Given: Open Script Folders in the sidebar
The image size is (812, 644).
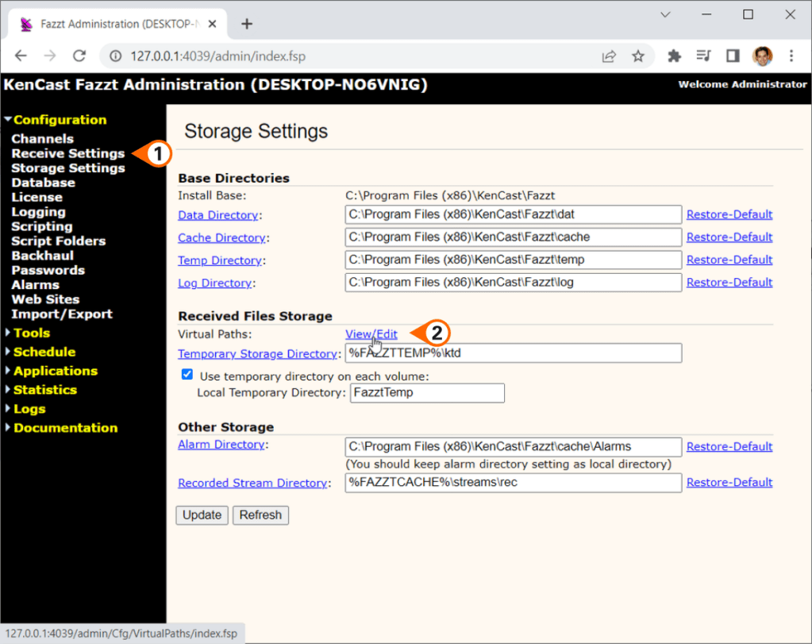Looking at the screenshot, I should (59, 241).
